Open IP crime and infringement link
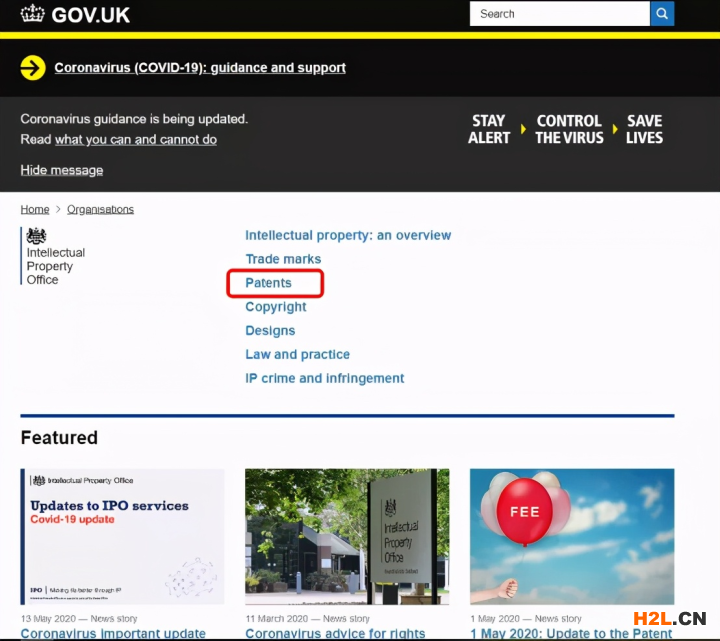The width and height of the screenshot is (720, 641). click(x=325, y=378)
